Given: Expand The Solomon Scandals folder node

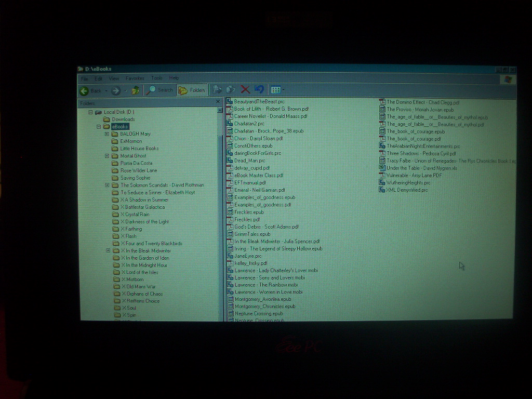Looking at the screenshot, I should [x=107, y=185].
